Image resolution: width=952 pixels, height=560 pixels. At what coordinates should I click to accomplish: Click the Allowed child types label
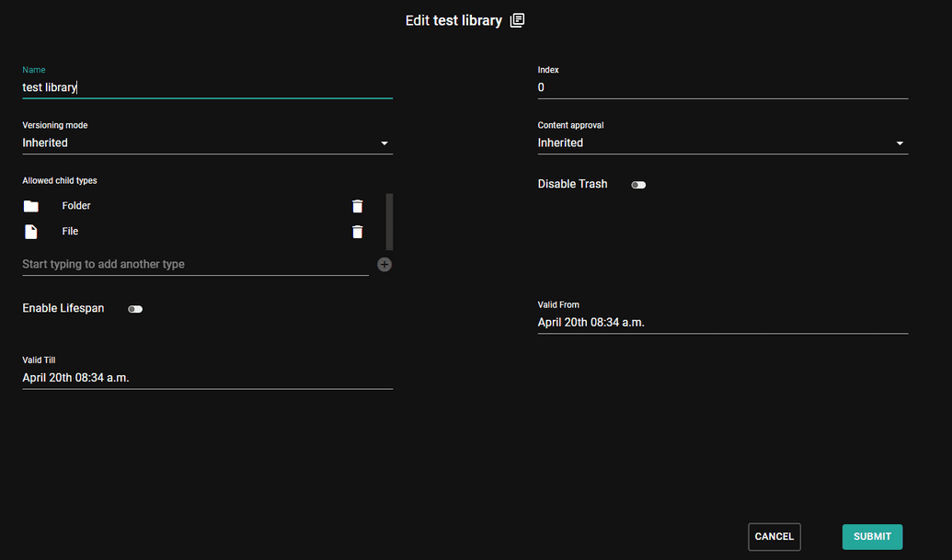(x=60, y=181)
